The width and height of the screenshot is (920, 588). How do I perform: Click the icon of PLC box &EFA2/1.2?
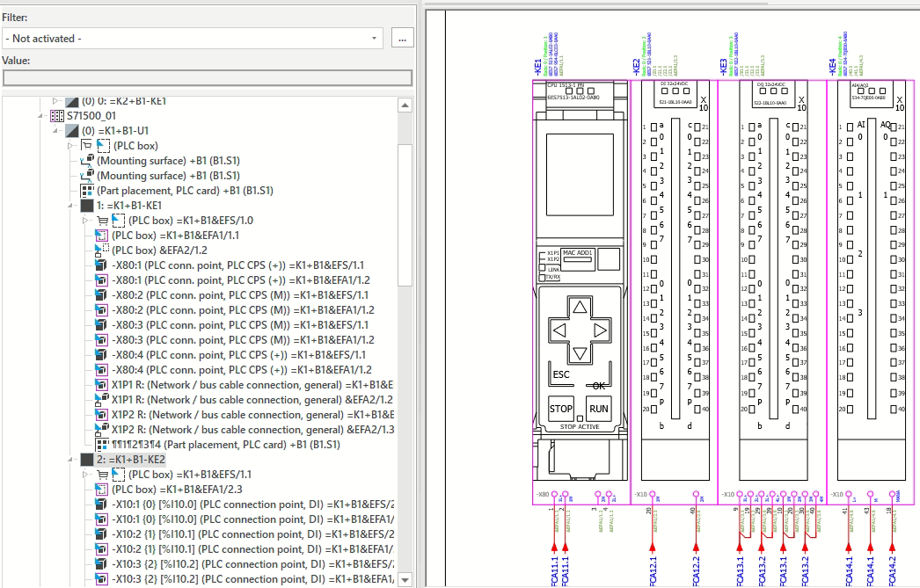tap(101, 250)
